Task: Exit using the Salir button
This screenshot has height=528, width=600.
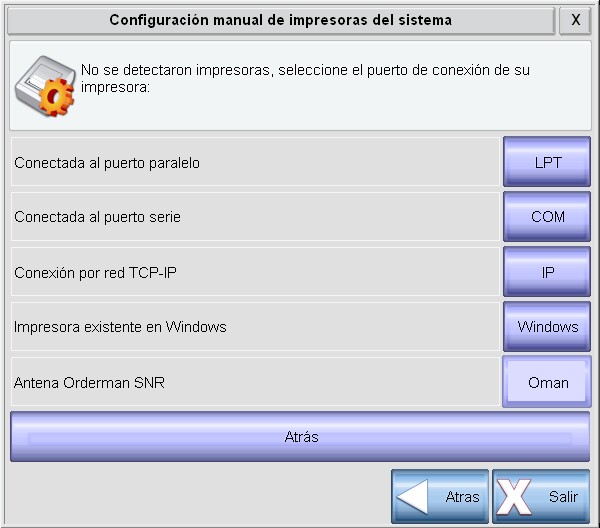Action: pyautogui.click(x=541, y=497)
